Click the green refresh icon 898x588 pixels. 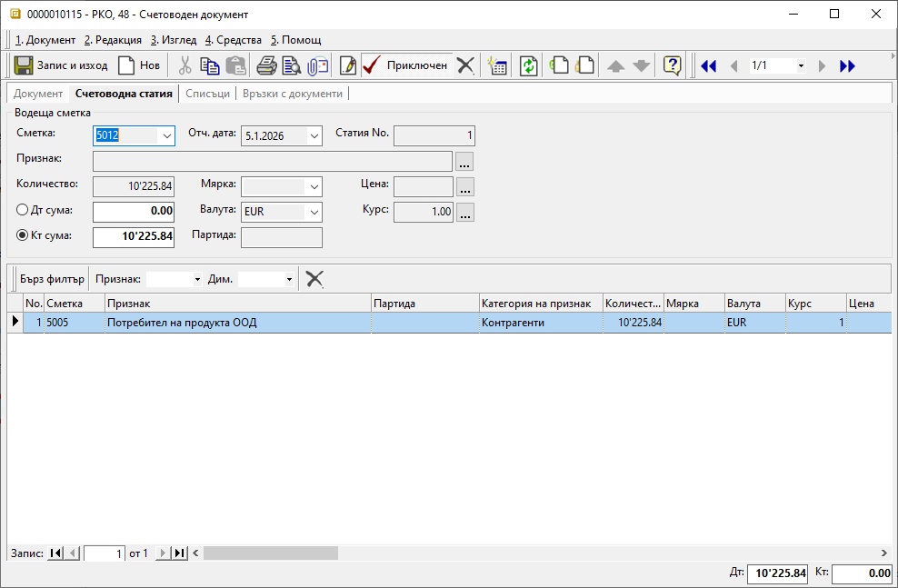tap(528, 65)
